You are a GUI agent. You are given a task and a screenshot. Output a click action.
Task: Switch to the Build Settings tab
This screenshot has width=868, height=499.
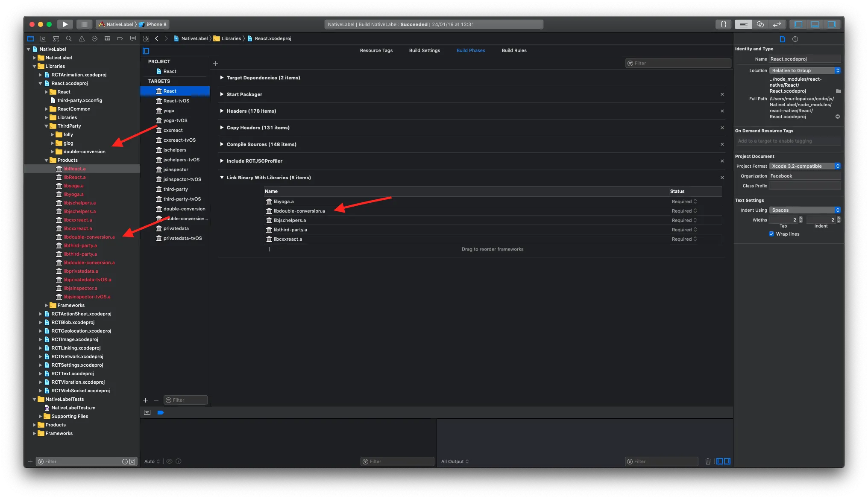coord(424,50)
